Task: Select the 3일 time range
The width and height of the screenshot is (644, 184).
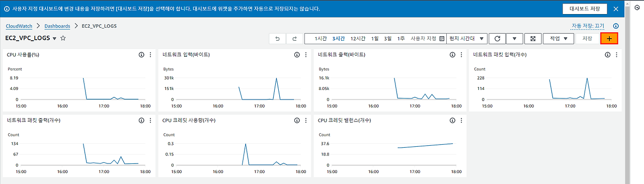Action: pos(387,38)
